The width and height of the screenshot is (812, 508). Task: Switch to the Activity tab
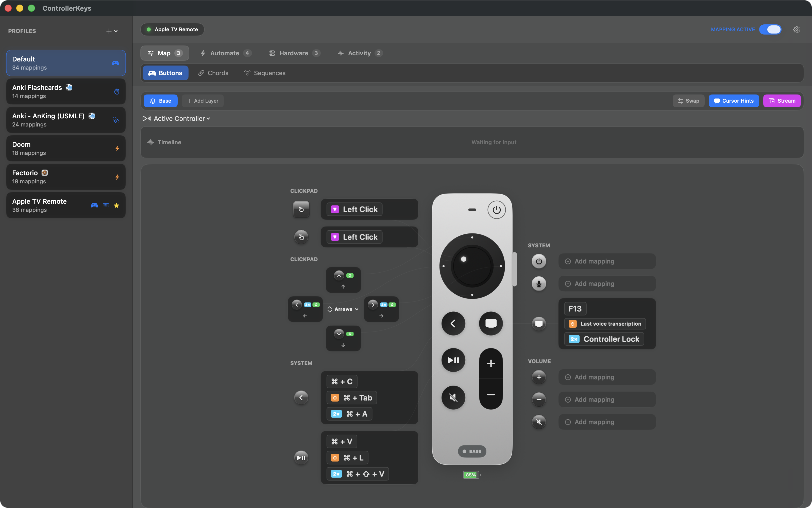click(x=360, y=53)
